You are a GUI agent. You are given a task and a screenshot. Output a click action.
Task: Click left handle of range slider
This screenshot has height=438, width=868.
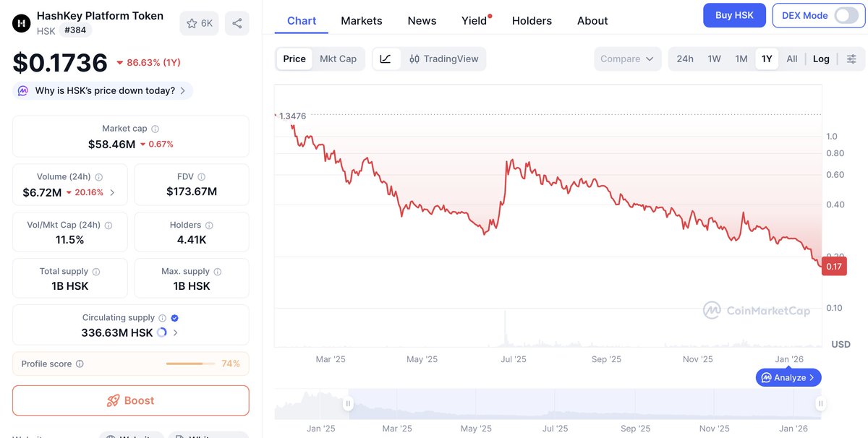coord(348,404)
